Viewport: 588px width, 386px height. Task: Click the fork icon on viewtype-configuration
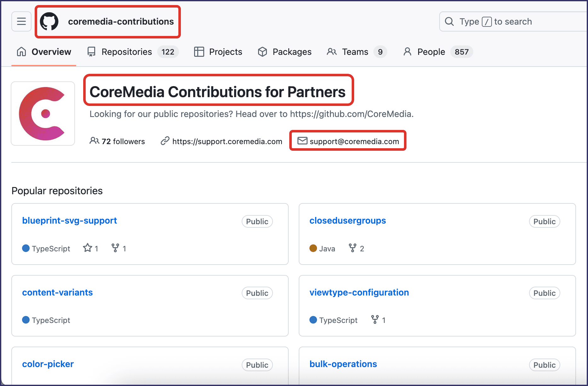375,320
